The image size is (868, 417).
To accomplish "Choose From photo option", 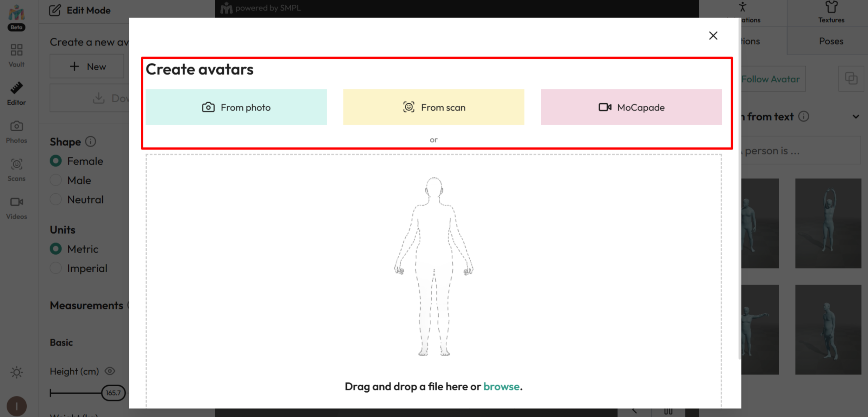I will 236,107.
